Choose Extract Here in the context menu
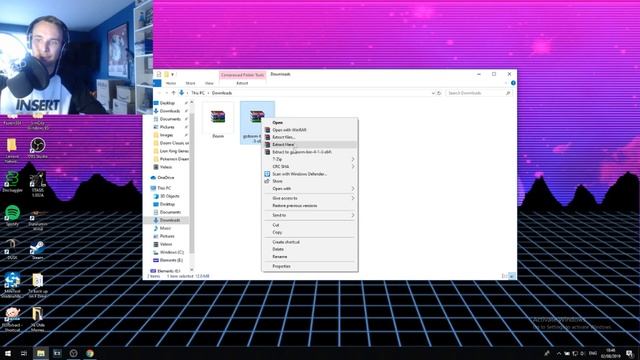This screenshot has height=360, width=640. coord(310,144)
